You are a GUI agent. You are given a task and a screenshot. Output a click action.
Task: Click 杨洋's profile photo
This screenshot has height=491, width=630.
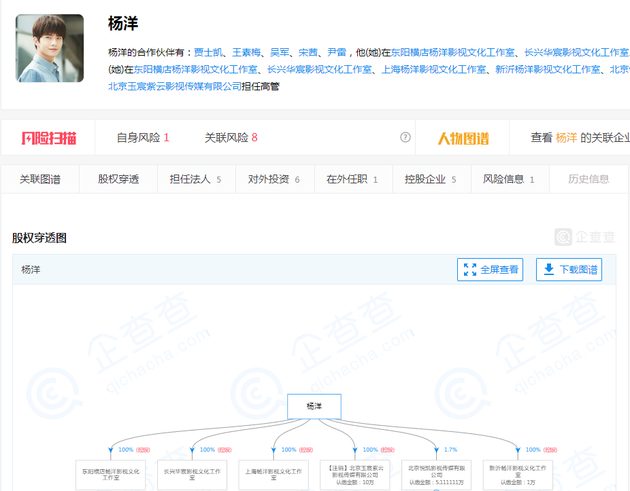(50, 48)
